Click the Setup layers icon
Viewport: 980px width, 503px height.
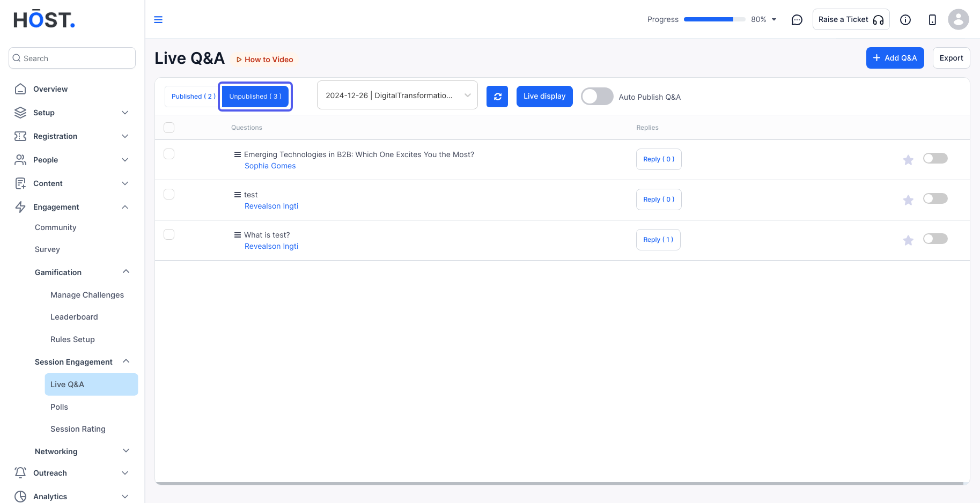tap(20, 113)
